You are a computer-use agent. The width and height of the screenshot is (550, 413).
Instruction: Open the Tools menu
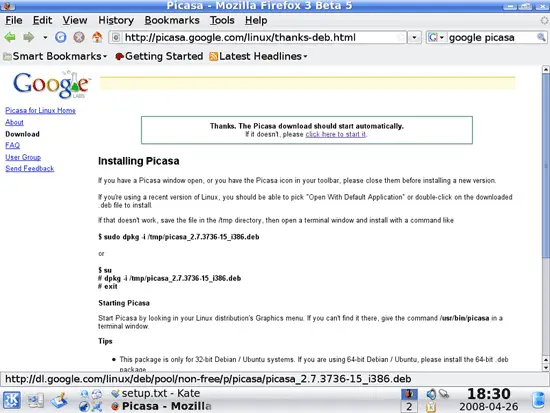222,20
